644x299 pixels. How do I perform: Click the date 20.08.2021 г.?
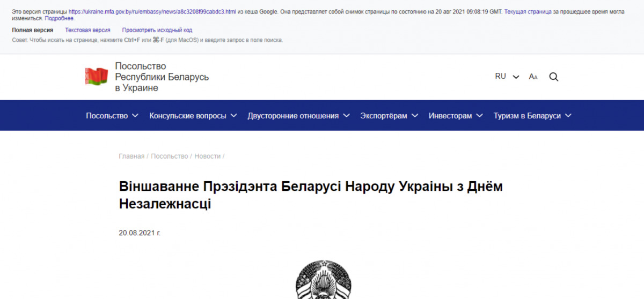coord(140,233)
